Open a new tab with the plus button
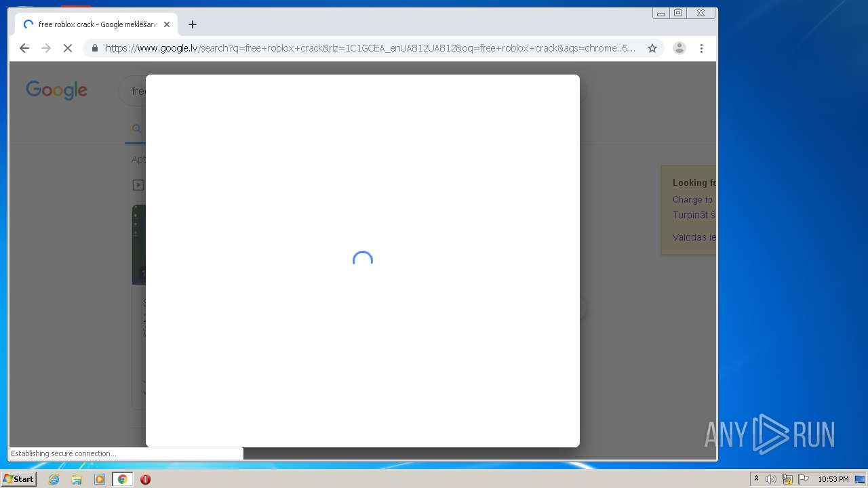This screenshot has width=868, height=488. 193,24
